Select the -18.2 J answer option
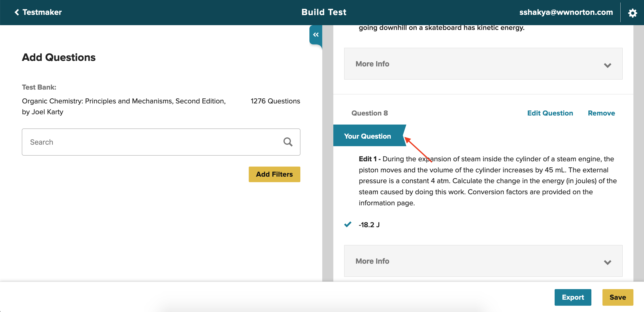The height and width of the screenshot is (312, 644). 369,225
